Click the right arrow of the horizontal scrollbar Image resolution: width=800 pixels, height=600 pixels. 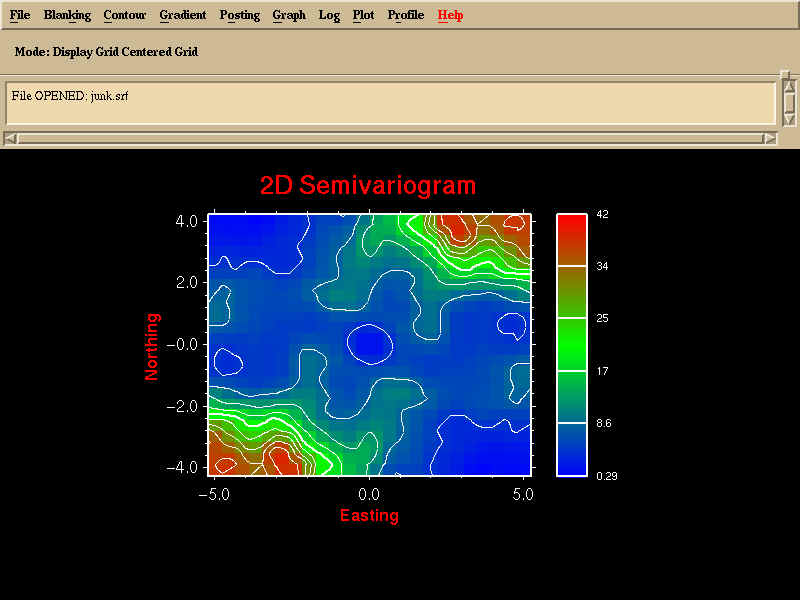pyautogui.click(x=769, y=138)
